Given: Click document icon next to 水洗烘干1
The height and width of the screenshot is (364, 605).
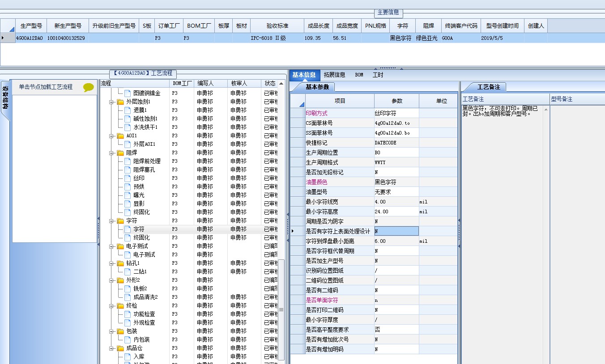Looking at the screenshot, I should pyautogui.click(x=128, y=127).
